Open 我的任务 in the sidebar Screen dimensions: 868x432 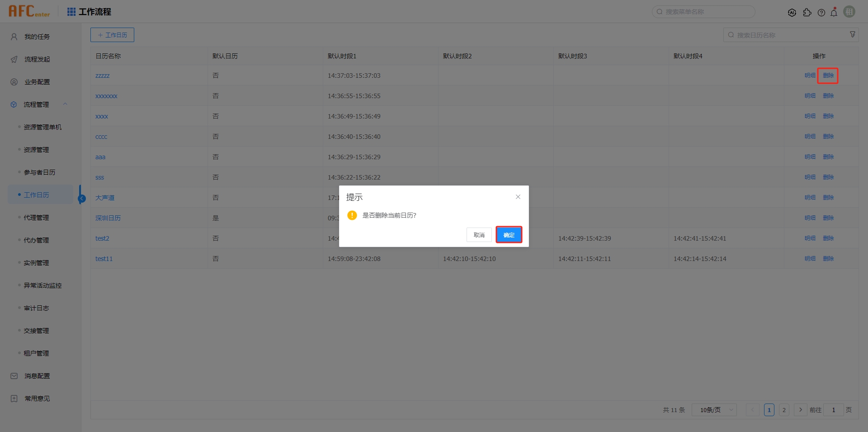point(37,37)
